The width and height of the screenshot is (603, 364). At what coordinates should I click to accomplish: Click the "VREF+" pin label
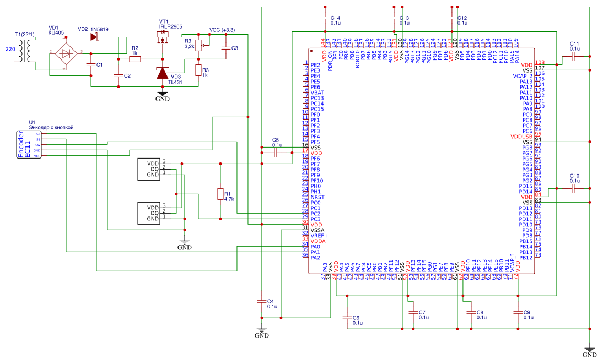coord(320,236)
